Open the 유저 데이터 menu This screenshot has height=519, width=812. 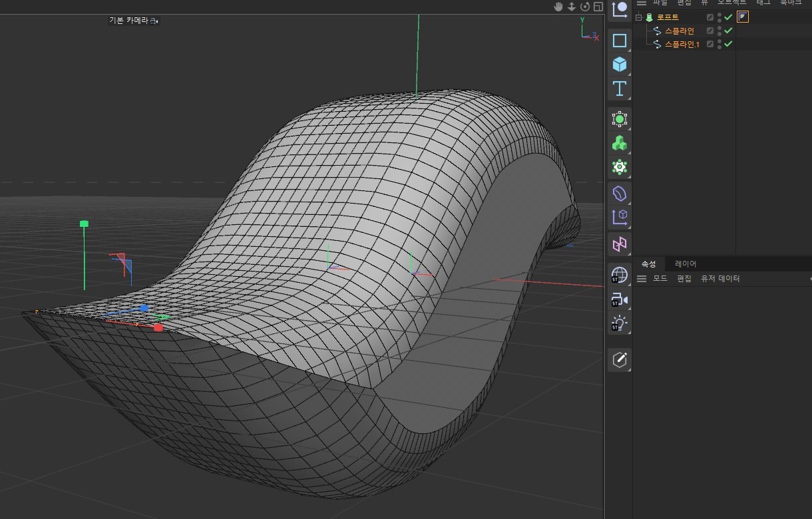720,279
